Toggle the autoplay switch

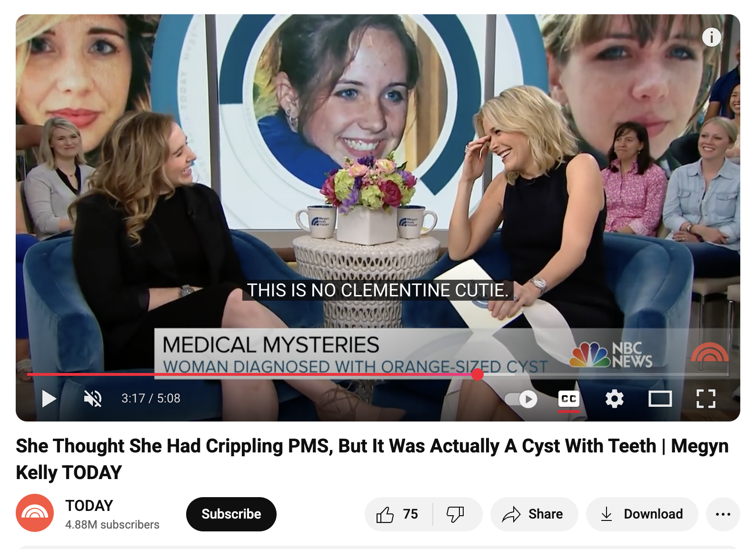pos(521,399)
